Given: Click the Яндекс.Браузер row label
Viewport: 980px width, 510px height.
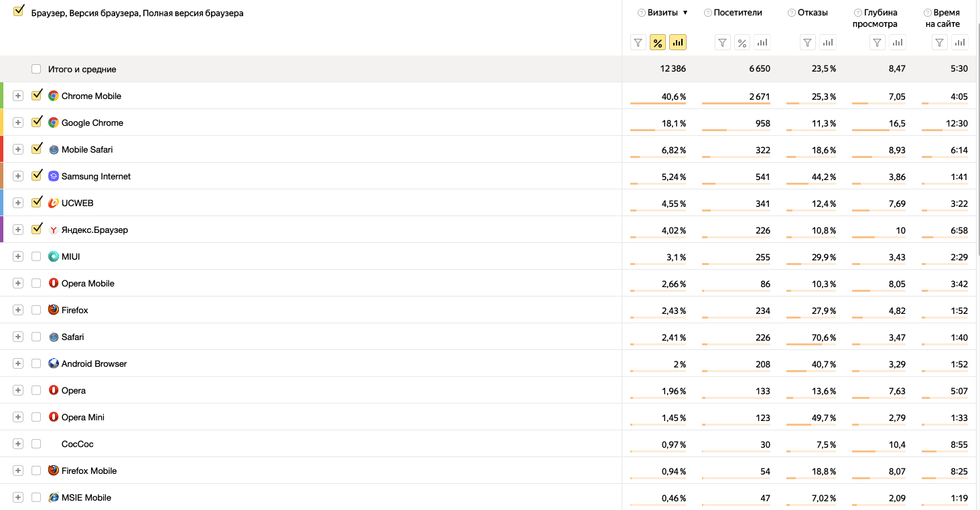Looking at the screenshot, I should [x=94, y=230].
